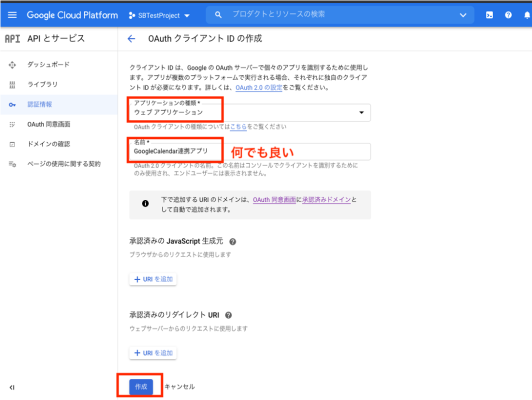532x400 pixels.
Task: Click the キャンセル button
Action: click(x=179, y=386)
